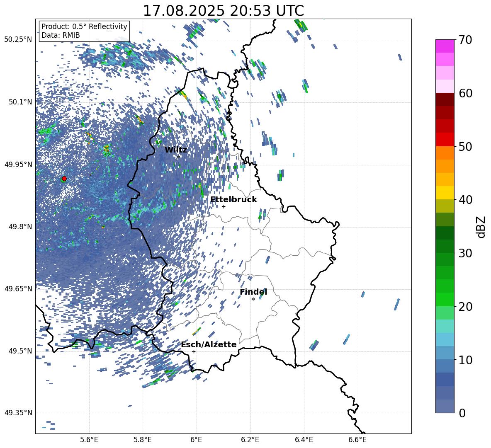
Task: Click the 20 tick label on colorbar
Action: (465, 307)
